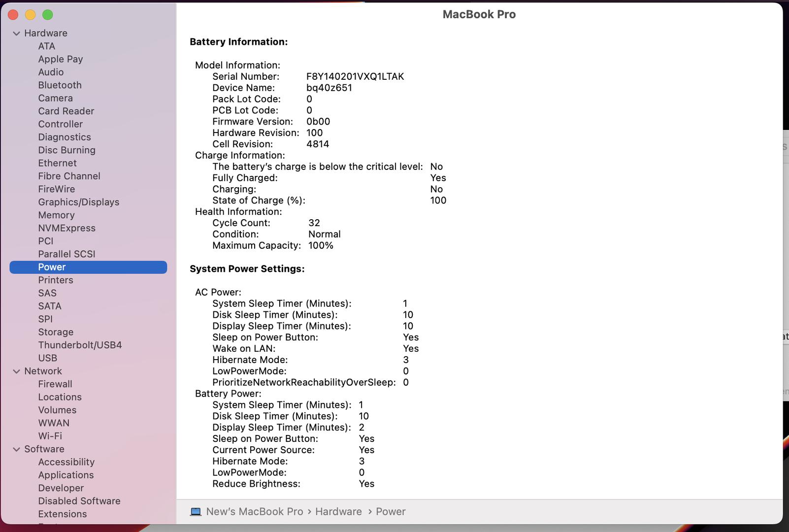789x532 pixels.
Task: Open Storage in the sidebar
Action: (56, 332)
